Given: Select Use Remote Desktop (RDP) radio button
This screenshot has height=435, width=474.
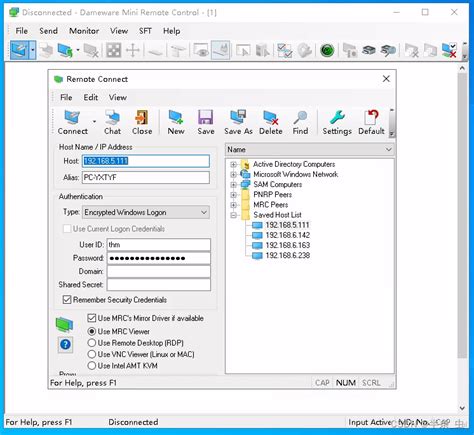Looking at the screenshot, I should point(92,343).
